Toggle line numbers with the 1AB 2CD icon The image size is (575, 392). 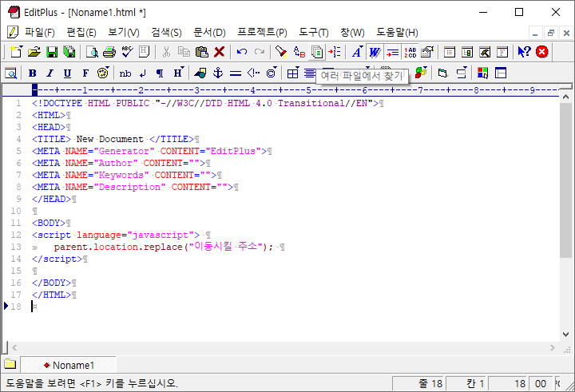(410, 52)
